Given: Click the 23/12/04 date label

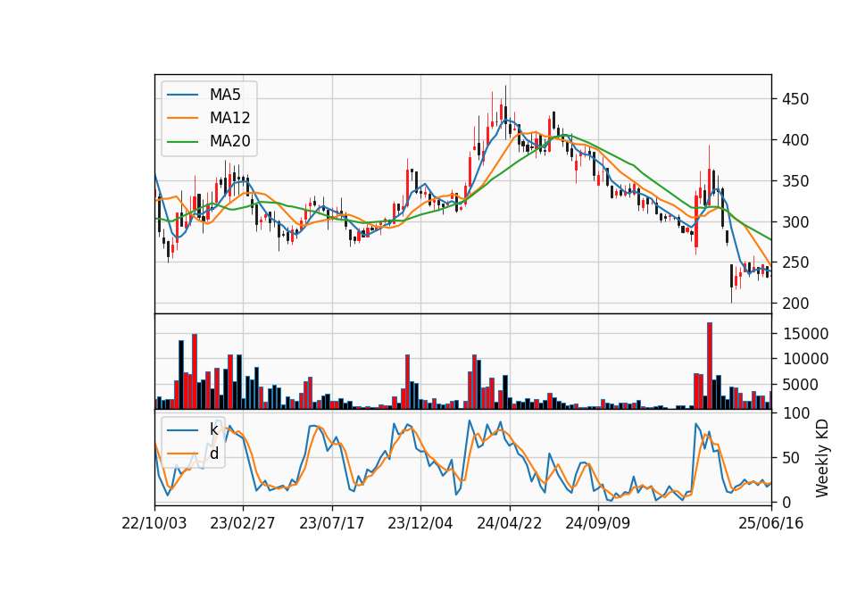Looking at the screenshot, I should click(420, 524).
